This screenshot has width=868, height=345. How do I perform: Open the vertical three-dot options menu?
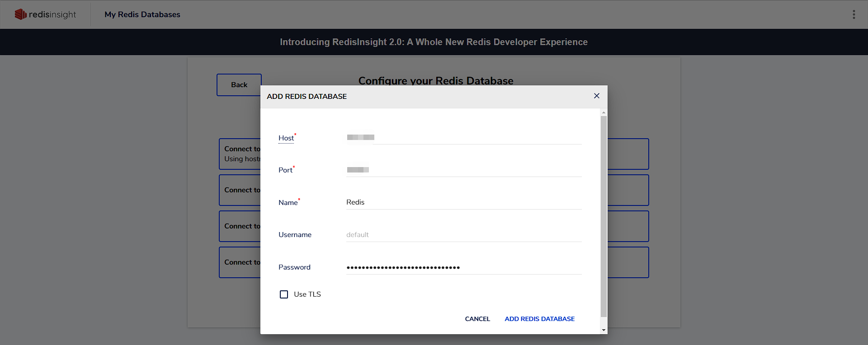coord(854,14)
